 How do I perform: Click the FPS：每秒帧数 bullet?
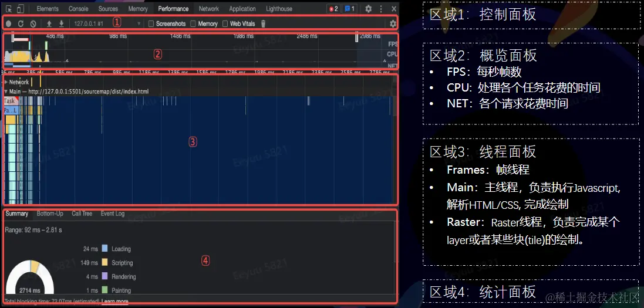pos(484,72)
